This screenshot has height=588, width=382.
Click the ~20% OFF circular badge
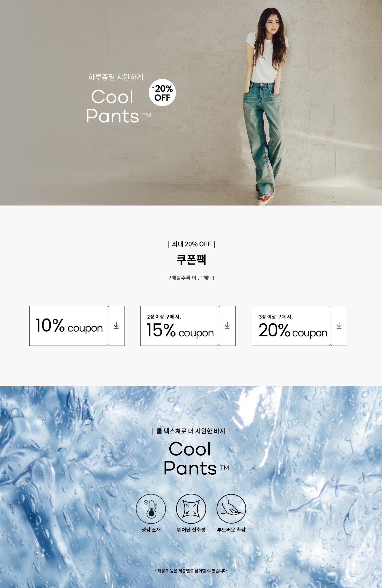(162, 93)
